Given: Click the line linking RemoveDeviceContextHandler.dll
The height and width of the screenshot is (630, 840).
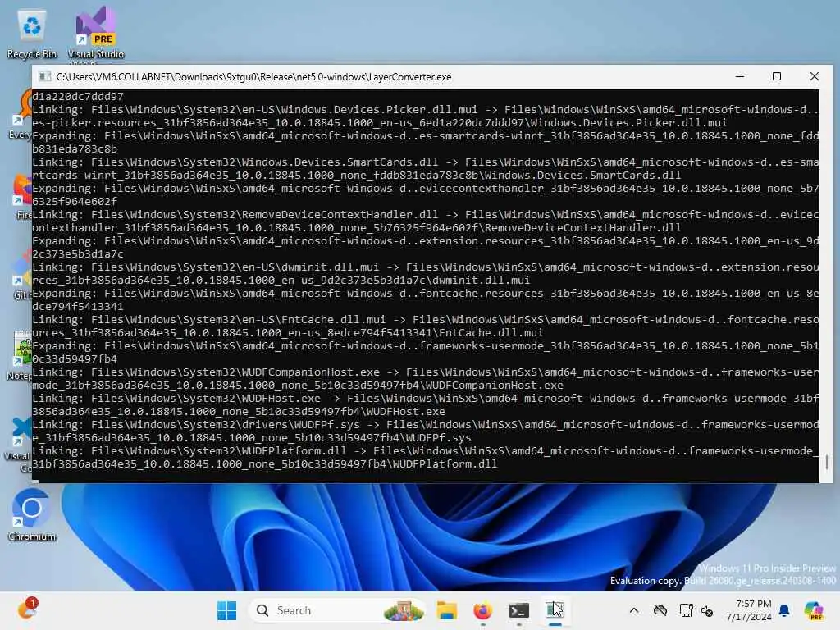Looking at the screenshot, I should click(x=426, y=221).
